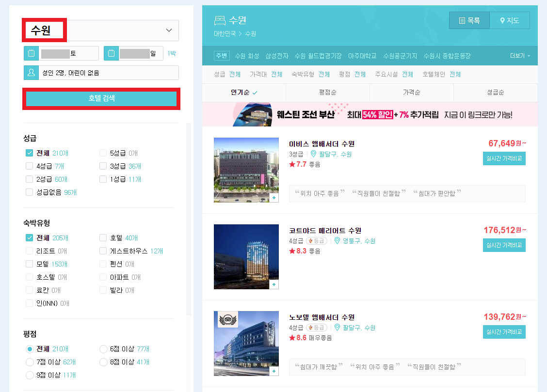Switch to 목록 list view
Viewport: 547px width, 392px height.
click(x=469, y=20)
